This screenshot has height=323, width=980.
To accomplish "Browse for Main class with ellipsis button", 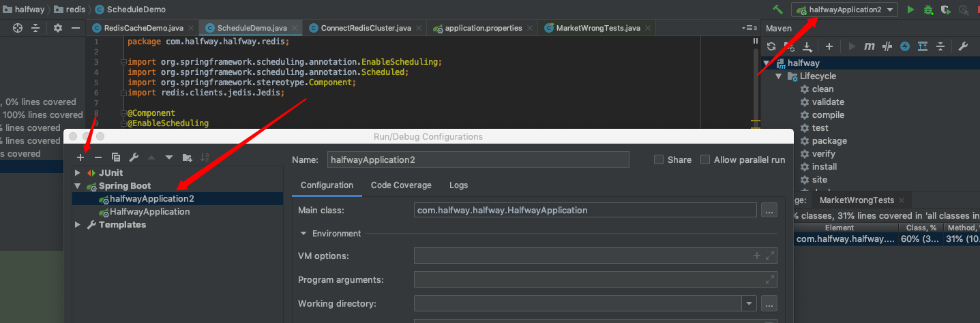I will (769, 211).
